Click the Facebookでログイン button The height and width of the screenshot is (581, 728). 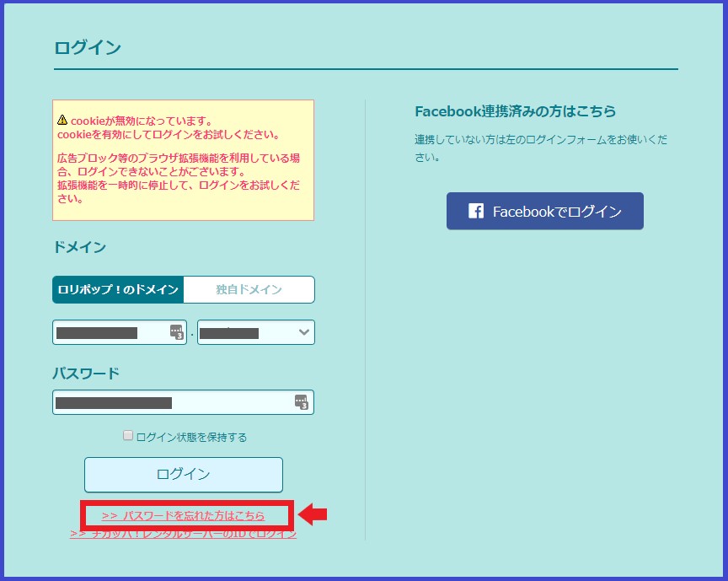pos(545,211)
